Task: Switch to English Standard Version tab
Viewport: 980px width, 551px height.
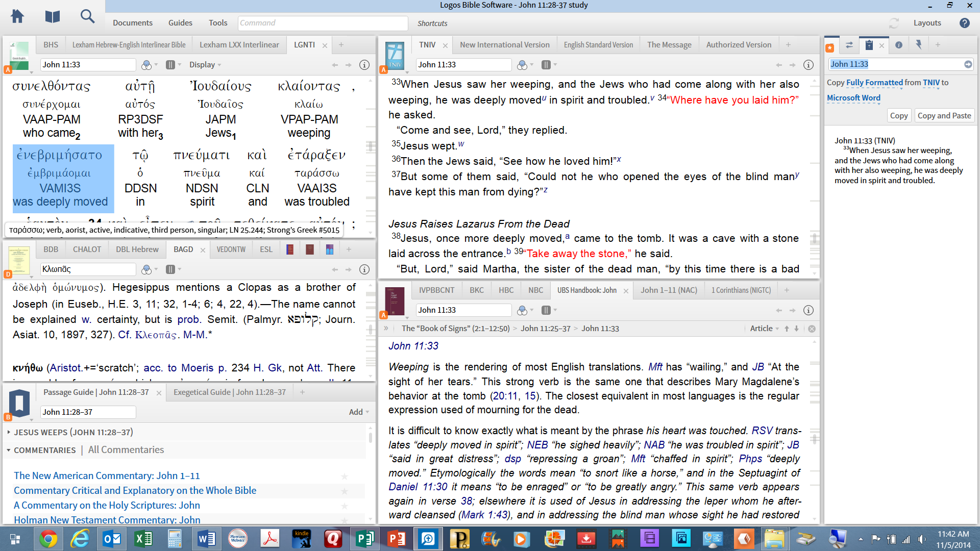Action: (598, 45)
